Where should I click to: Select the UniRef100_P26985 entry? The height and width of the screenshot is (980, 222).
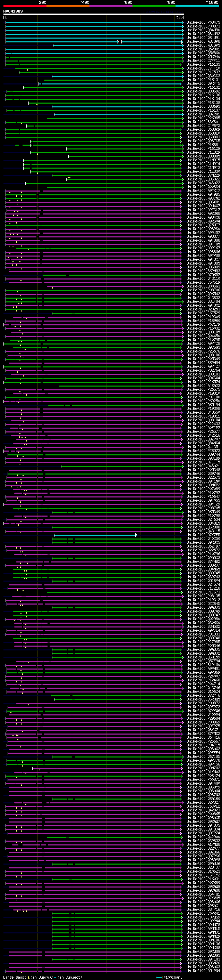203,118
